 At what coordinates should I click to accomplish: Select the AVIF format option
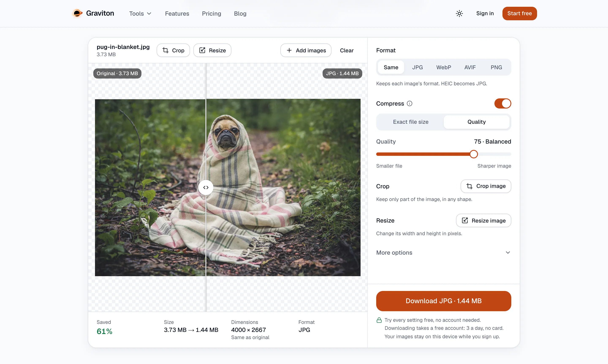click(470, 67)
